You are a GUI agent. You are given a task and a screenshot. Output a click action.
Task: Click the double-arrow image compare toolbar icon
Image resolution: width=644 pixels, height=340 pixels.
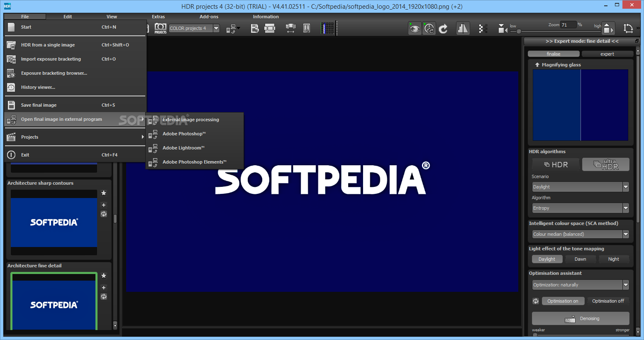[x=290, y=28]
